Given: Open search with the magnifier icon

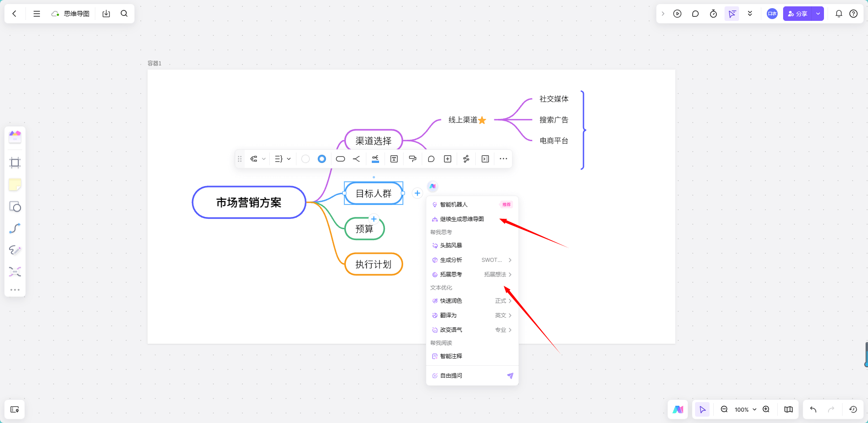Looking at the screenshot, I should pos(124,14).
